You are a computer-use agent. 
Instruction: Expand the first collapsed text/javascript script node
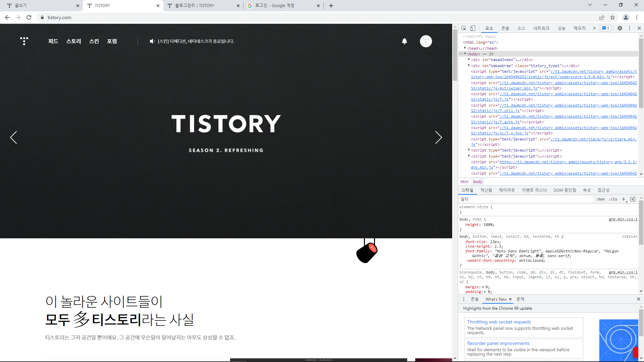[x=469, y=150]
